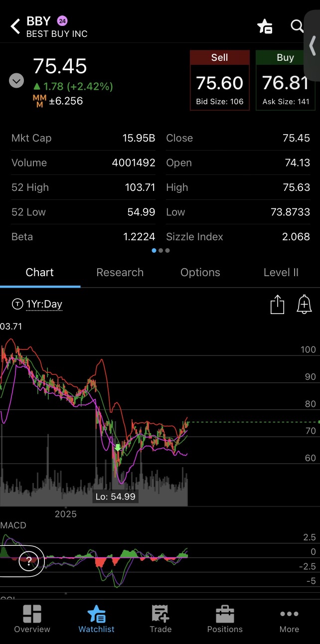Screen dimensions: 320x644
Task: Tap the back arrow next to BBY
Action: 15,27
